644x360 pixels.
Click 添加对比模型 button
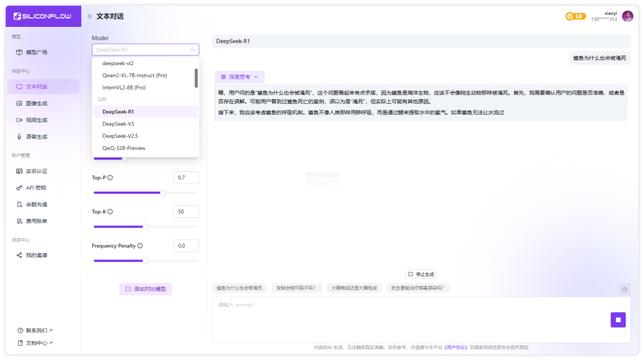pos(145,289)
